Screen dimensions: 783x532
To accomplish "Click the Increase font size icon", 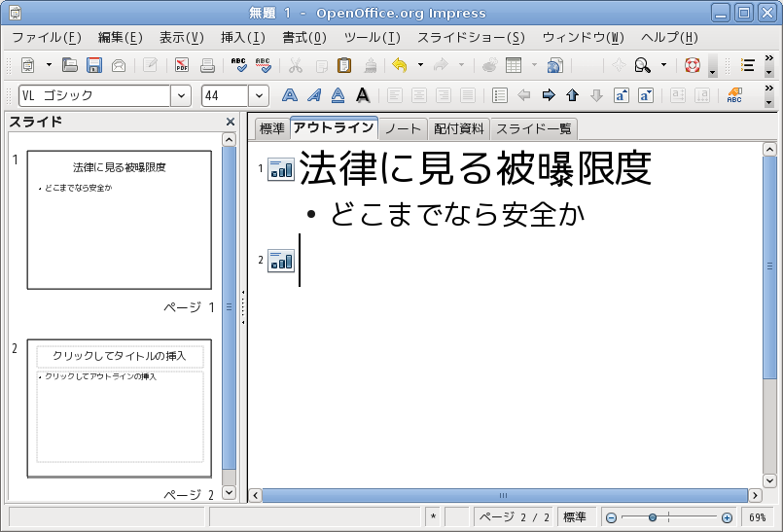I will tap(622, 95).
